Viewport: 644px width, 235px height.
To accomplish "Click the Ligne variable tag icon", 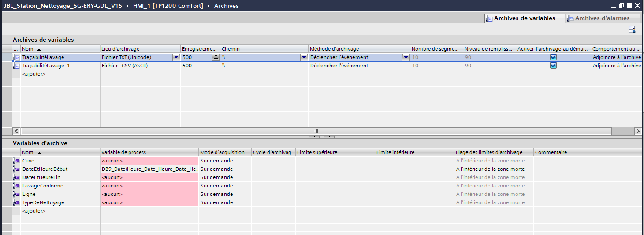I will pyautogui.click(x=16, y=194).
